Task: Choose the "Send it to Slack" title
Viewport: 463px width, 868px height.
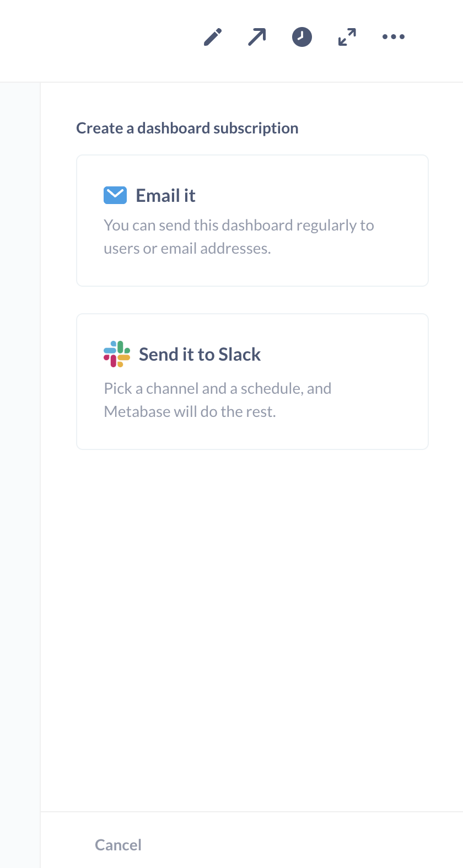Action: coord(200,355)
